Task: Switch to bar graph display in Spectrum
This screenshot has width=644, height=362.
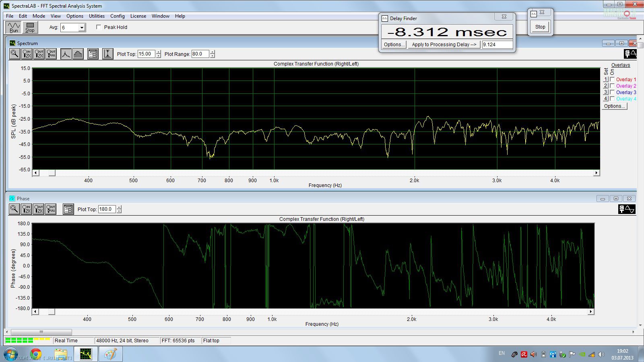Action: pos(78,54)
